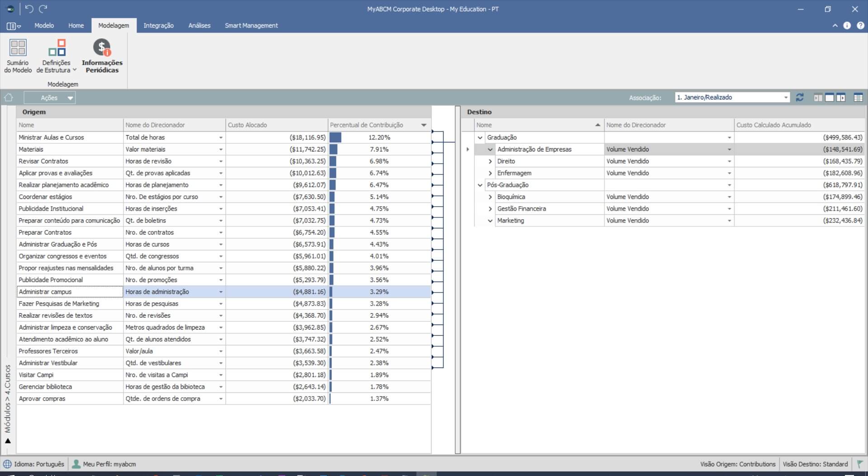Open the Smart Management tab
Image resolution: width=868 pixels, height=476 pixels.
(x=251, y=26)
